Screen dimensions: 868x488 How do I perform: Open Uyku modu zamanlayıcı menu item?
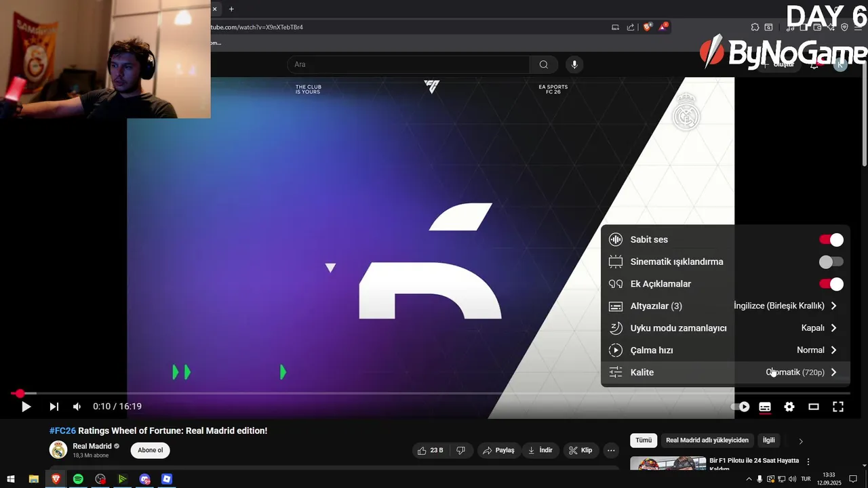point(725,328)
